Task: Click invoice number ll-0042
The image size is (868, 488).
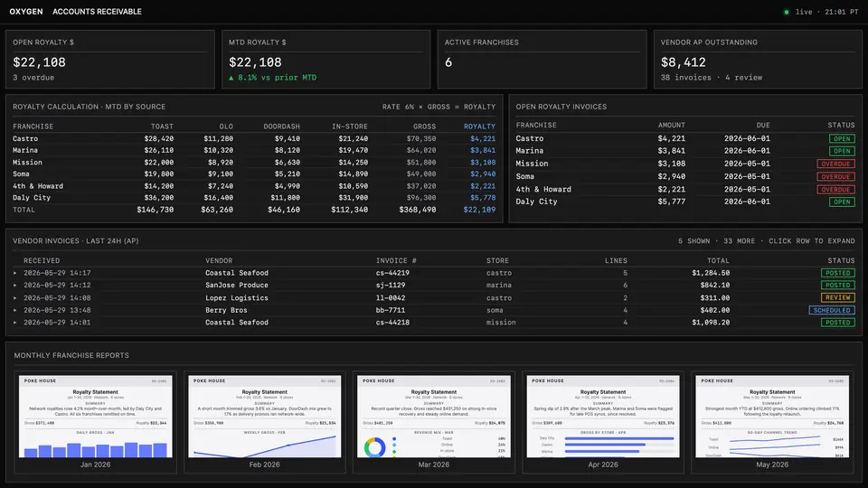Action: [391, 297]
